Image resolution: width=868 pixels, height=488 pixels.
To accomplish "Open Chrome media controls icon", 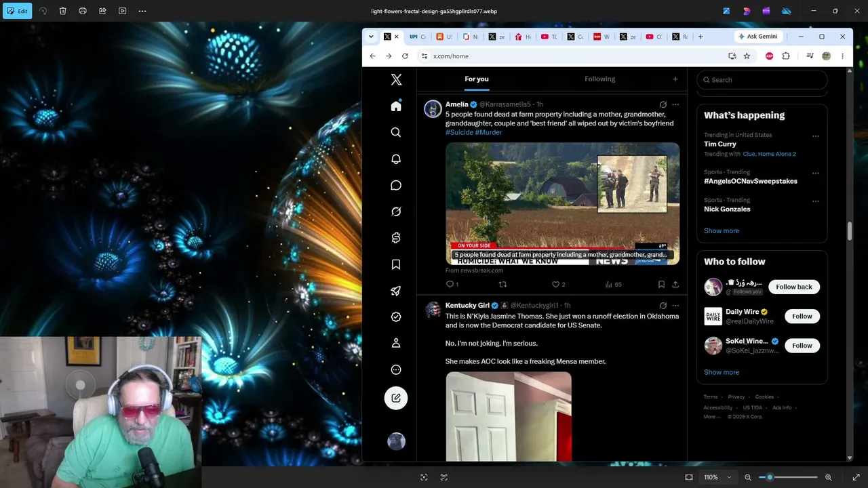I will click(x=810, y=56).
